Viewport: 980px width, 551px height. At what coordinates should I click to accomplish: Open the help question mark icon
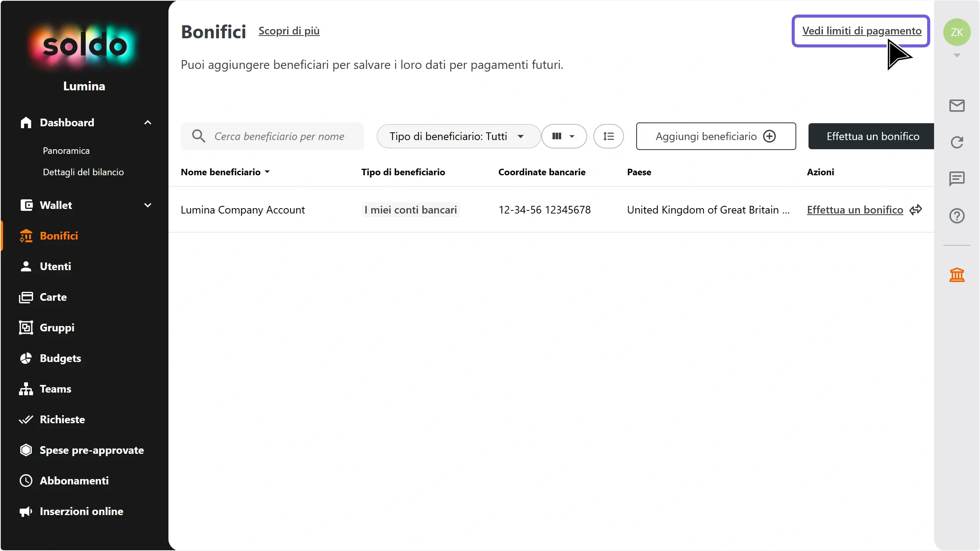(x=957, y=216)
